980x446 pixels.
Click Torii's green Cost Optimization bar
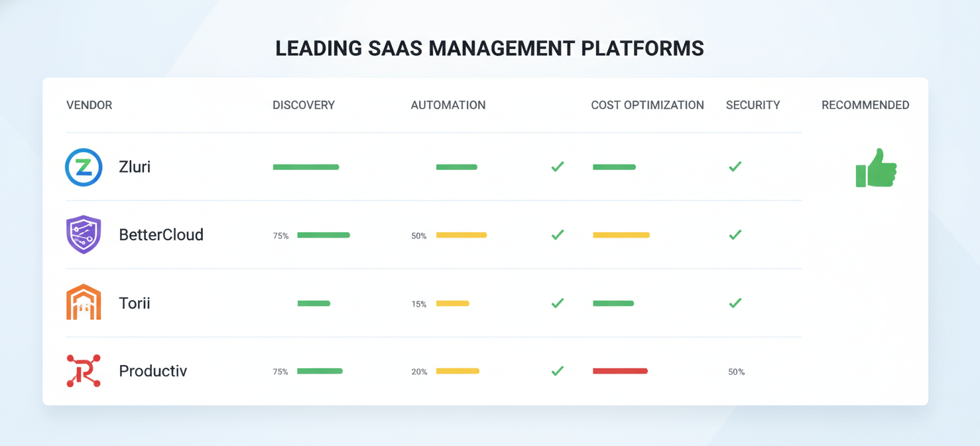[x=613, y=303]
